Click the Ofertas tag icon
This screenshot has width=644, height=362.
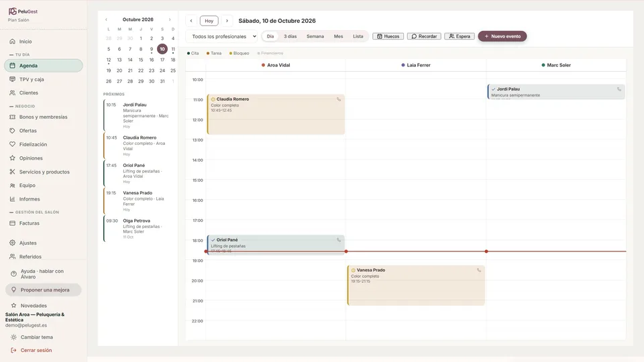(12, 131)
